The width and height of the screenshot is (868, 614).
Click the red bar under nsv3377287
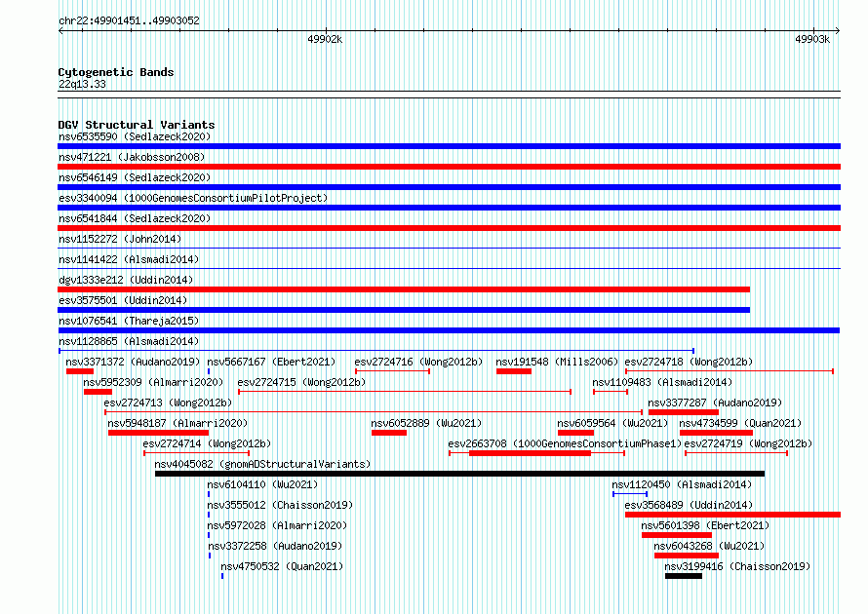684,412
